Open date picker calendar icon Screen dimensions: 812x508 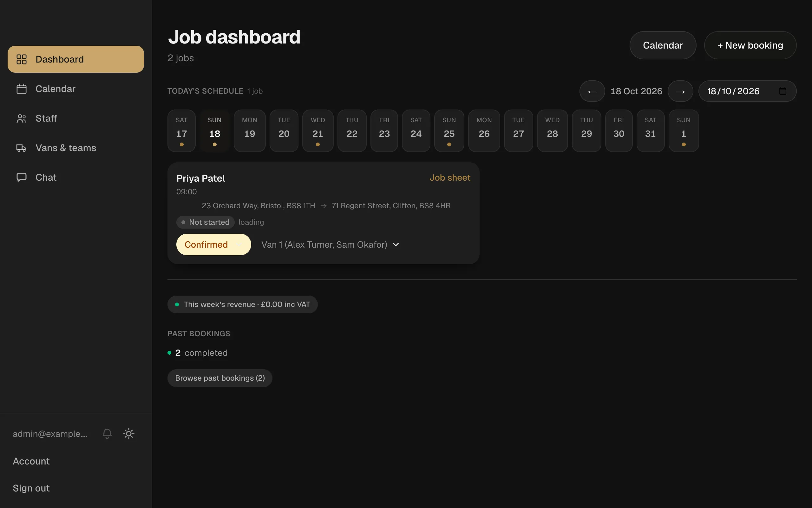[783, 91]
